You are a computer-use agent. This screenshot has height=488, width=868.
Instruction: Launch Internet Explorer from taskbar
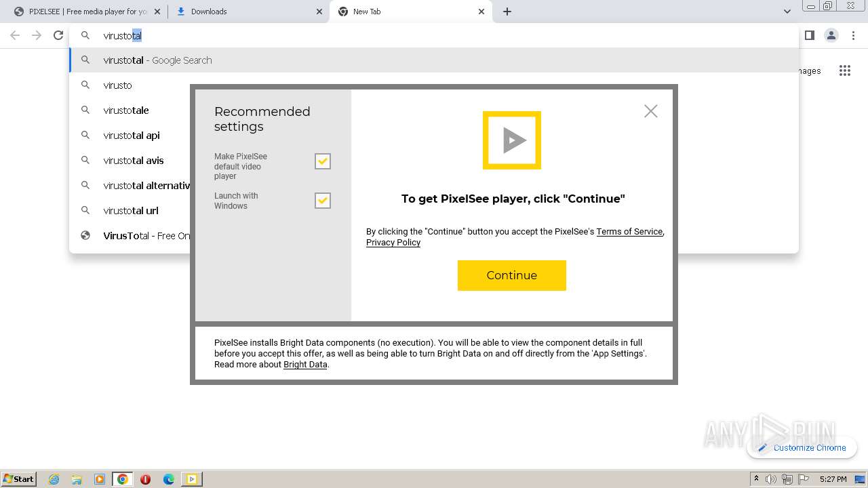[54, 479]
